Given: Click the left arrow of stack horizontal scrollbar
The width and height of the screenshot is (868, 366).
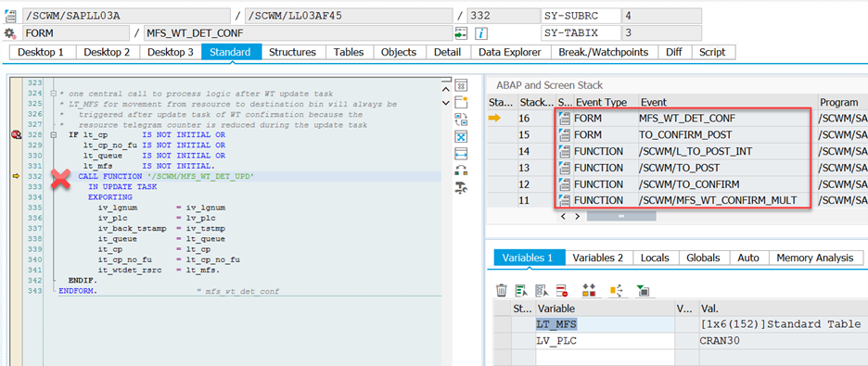Looking at the screenshot, I should (564, 216).
